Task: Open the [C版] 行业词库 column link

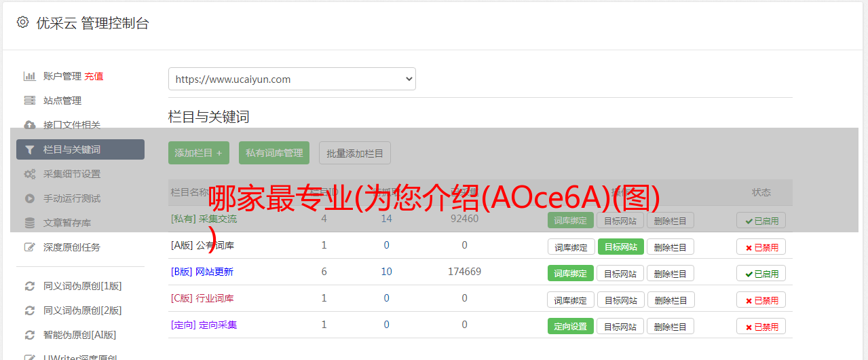Action: pyautogui.click(x=202, y=298)
